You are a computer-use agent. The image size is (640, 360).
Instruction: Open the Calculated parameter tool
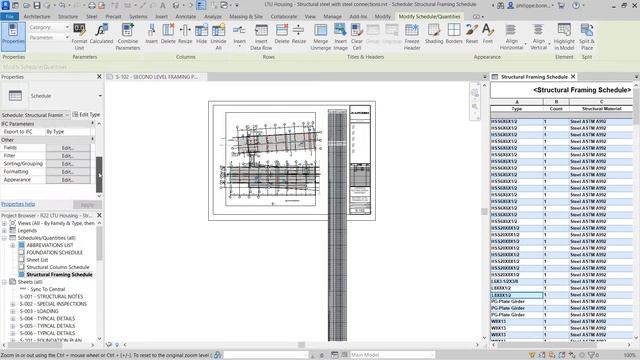click(101, 33)
